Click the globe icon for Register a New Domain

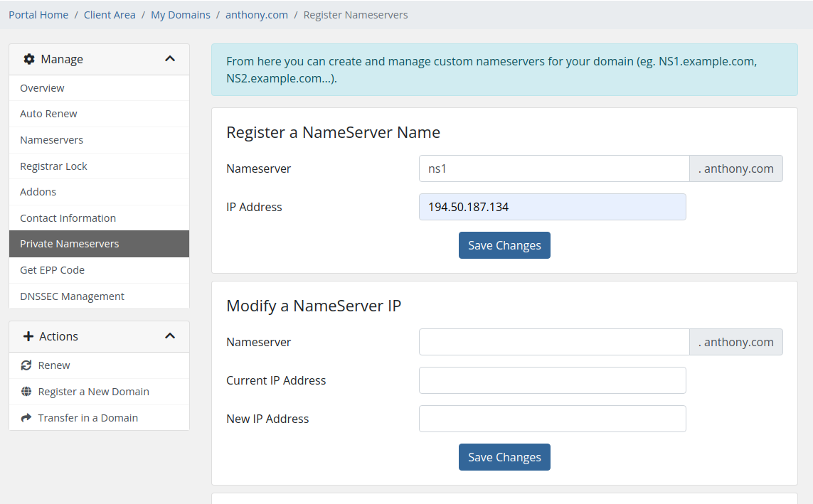click(26, 392)
